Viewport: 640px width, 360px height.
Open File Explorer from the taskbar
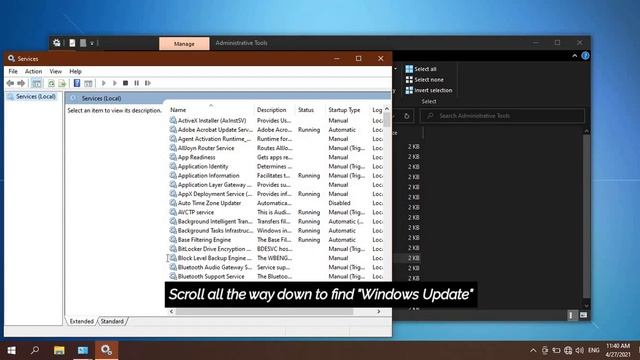[59, 350]
